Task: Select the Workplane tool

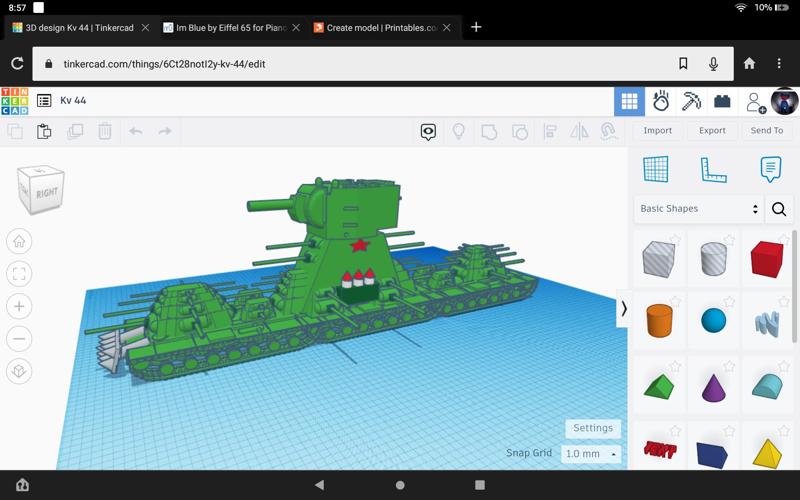Action: click(x=656, y=169)
